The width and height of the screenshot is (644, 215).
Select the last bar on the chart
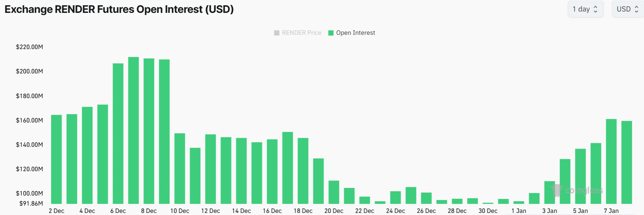[x=627, y=162]
